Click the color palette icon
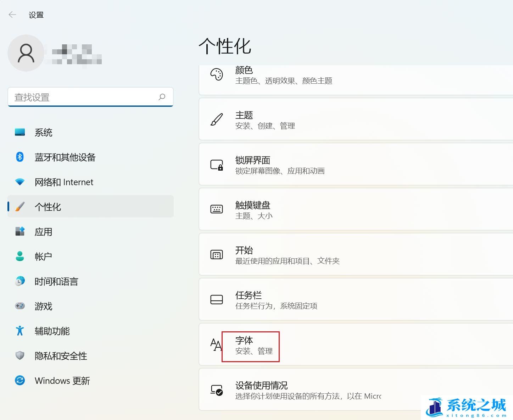The width and height of the screenshot is (513, 420). tap(217, 74)
